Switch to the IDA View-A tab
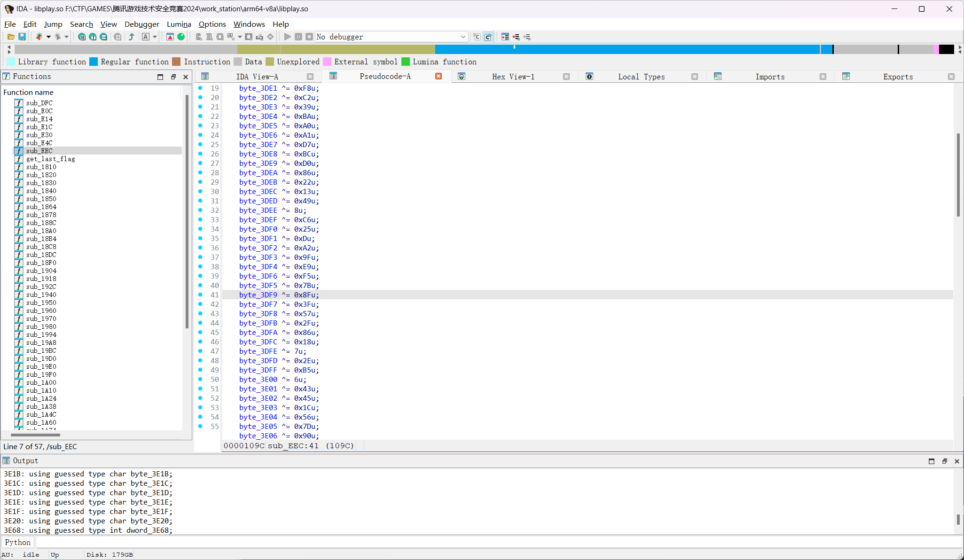 point(257,77)
